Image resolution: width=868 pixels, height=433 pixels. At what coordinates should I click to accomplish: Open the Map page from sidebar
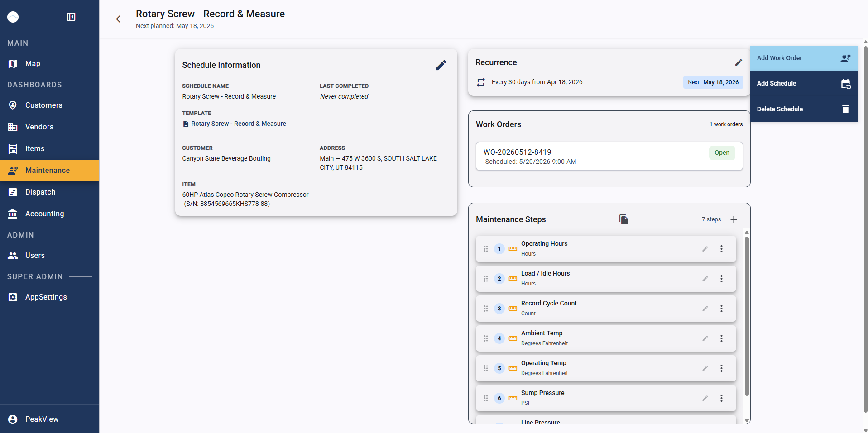[x=50, y=64]
